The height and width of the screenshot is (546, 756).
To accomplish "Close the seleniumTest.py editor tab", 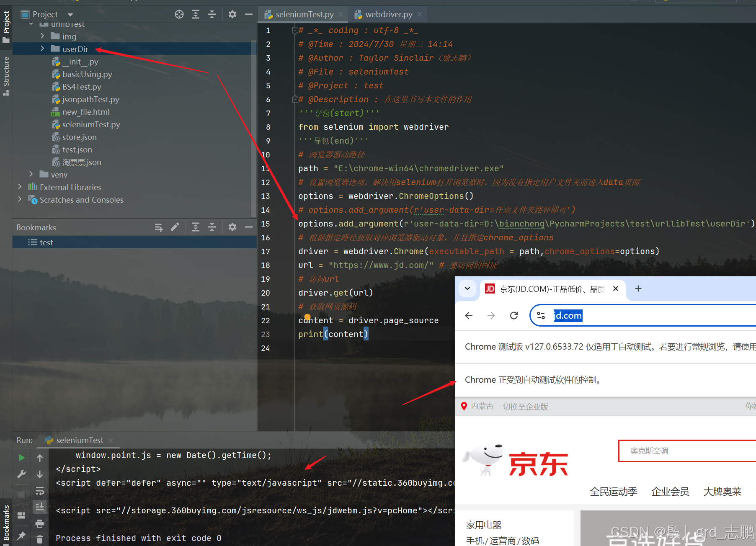I will (341, 14).
